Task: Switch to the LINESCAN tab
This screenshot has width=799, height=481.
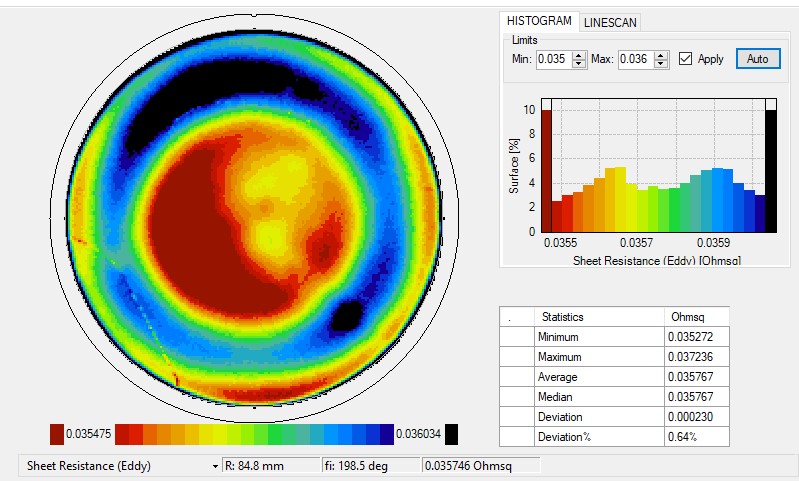Action: pos(610,22)
